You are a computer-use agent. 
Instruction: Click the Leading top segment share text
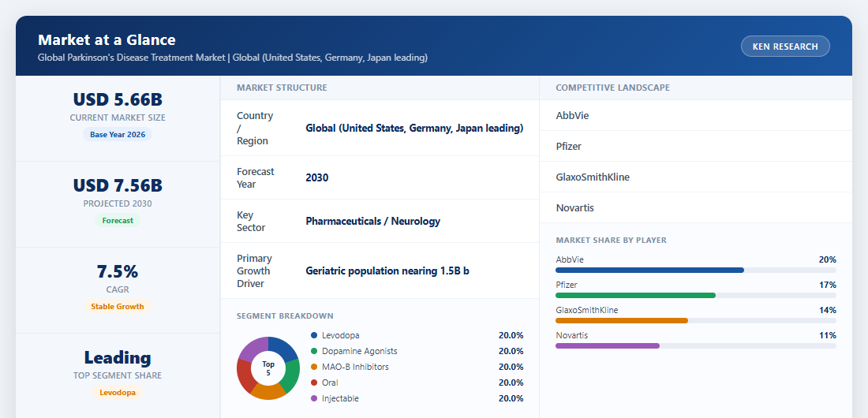(118, 357)
